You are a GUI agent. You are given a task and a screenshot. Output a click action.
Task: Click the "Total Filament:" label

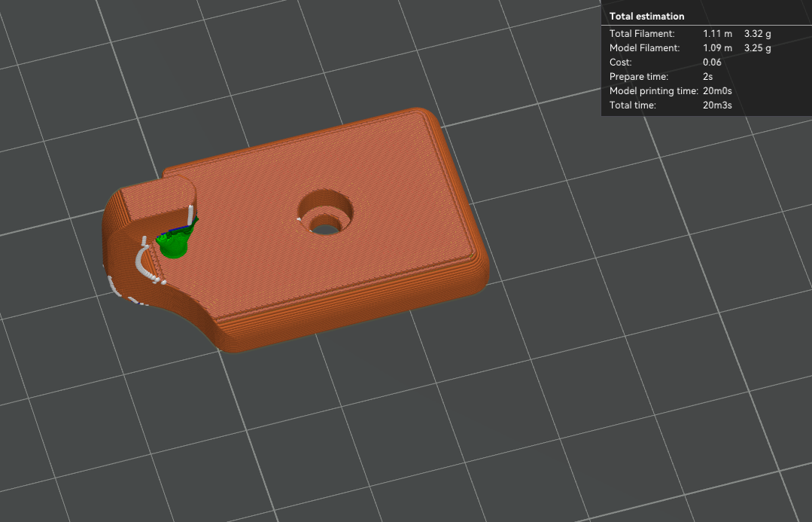[x=642, y=34]
